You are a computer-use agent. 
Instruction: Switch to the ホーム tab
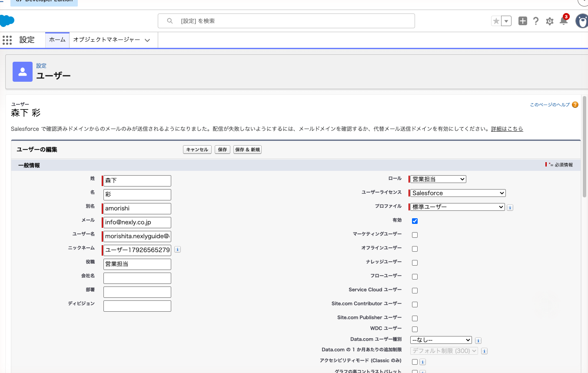tap(57, 40)
